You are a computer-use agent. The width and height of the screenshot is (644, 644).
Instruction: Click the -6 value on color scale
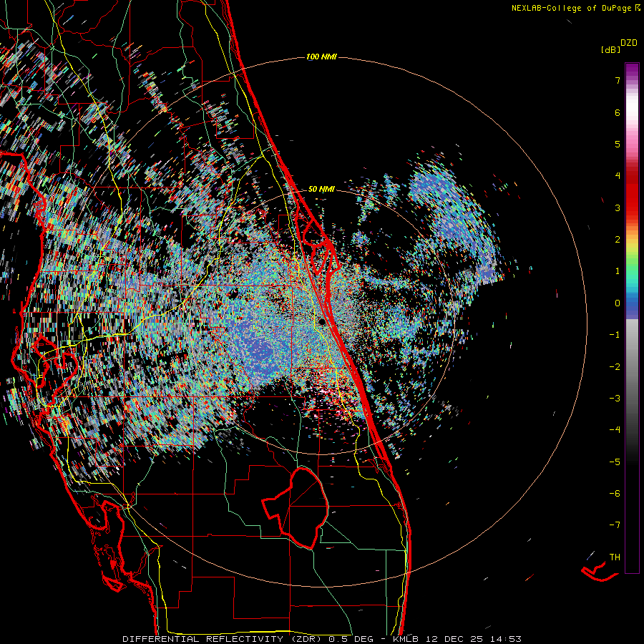pos(615,494)
